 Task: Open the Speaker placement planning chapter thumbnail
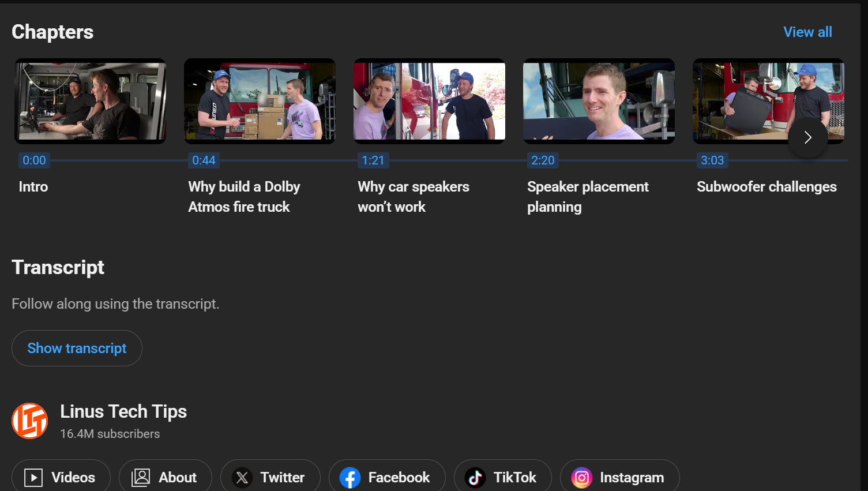click(x=599, y=101)
